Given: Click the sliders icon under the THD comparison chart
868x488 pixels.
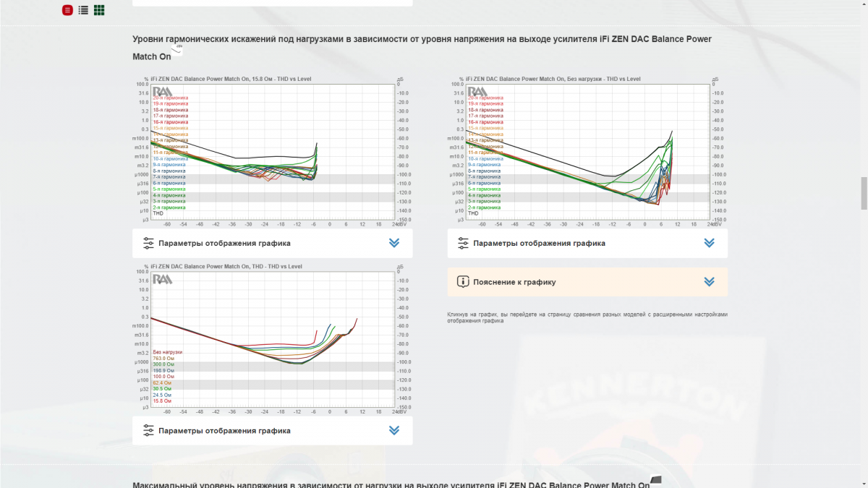Looking at the screenshot, I should (x=148, y=431).
